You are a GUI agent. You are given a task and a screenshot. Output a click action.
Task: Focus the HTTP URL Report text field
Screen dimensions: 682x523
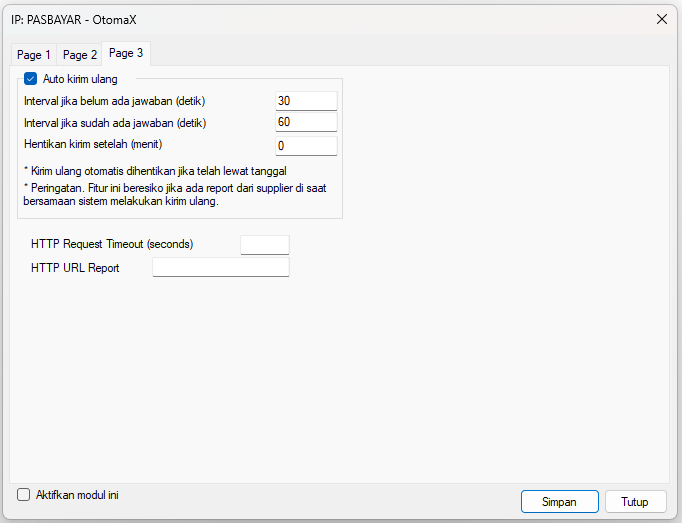pyautogui.click(x=221, y=267)
